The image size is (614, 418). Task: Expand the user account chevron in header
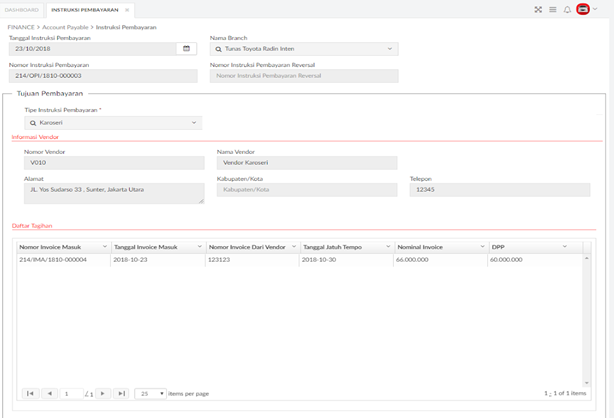coord(595,9)
